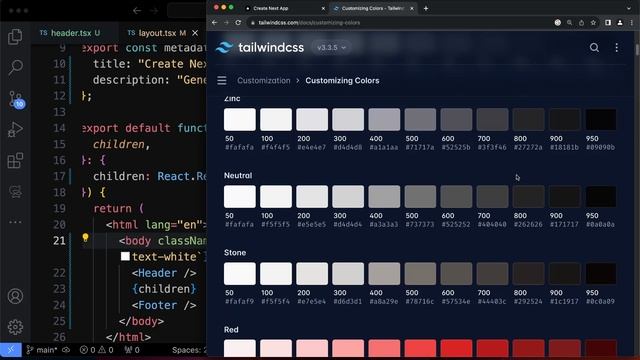This screenshot has width=640, height=360.
Task: Click the browser share icon
Action: pos(581,23)
